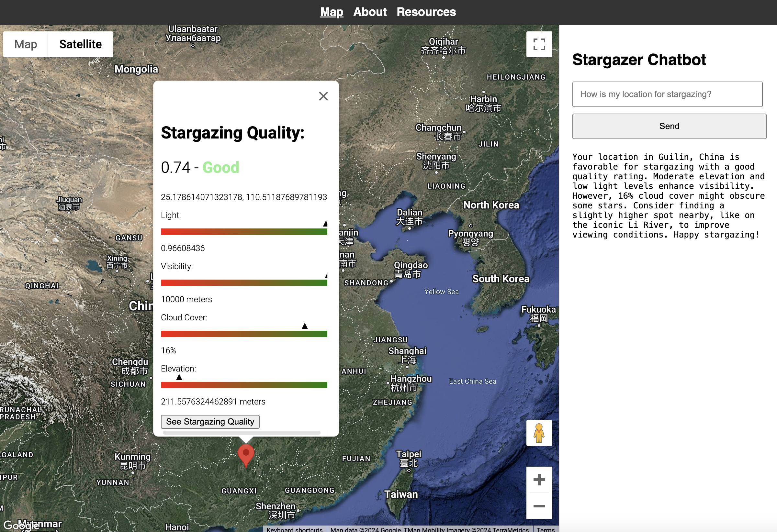Open the Resources page
The width and height of the screenshot is (777, 532).
[426, 12]
